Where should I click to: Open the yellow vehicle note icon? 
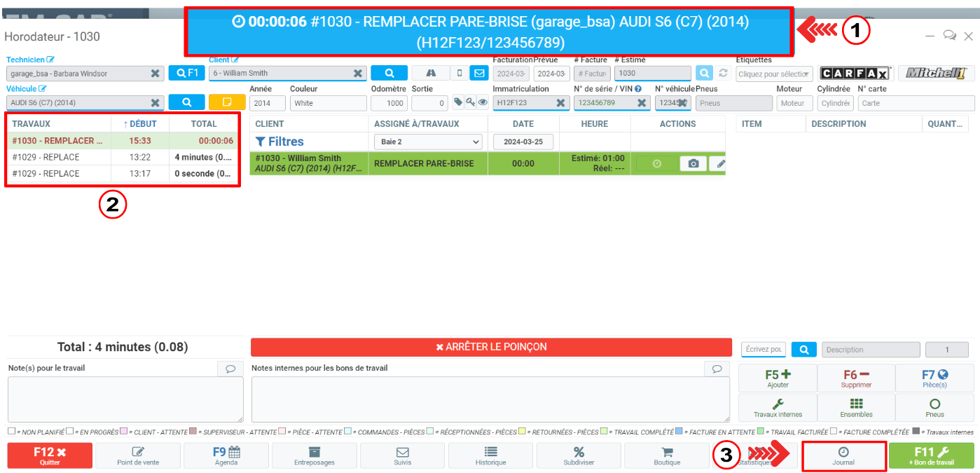point(226,102)
